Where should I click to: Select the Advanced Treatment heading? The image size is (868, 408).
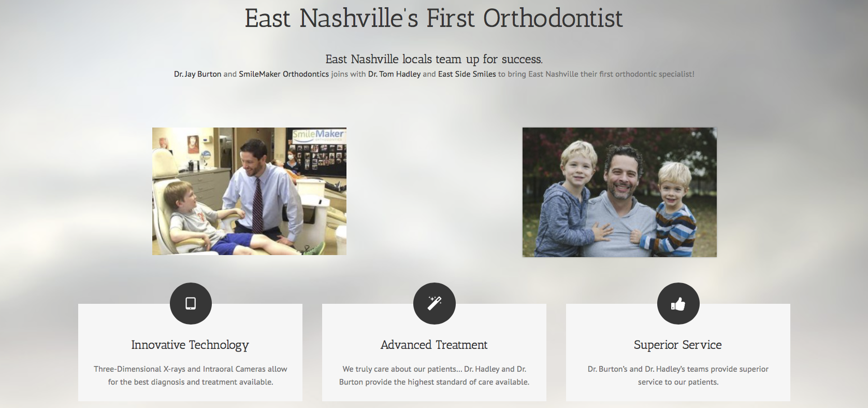pos(434,345)
